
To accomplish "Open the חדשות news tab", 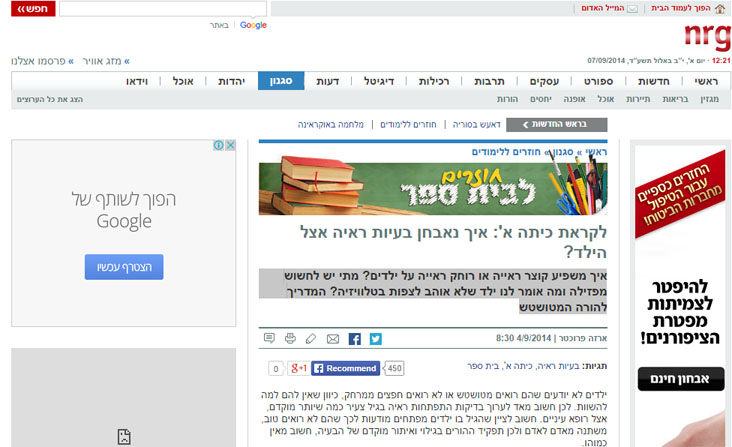I will pyautogui.click(x=654, y=81).
